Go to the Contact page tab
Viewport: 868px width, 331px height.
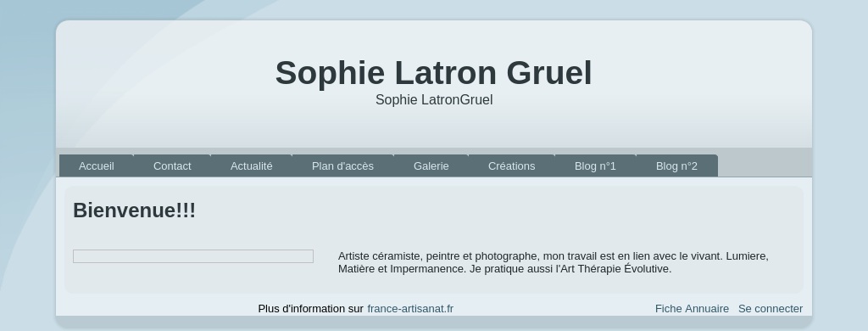point(172,165)
